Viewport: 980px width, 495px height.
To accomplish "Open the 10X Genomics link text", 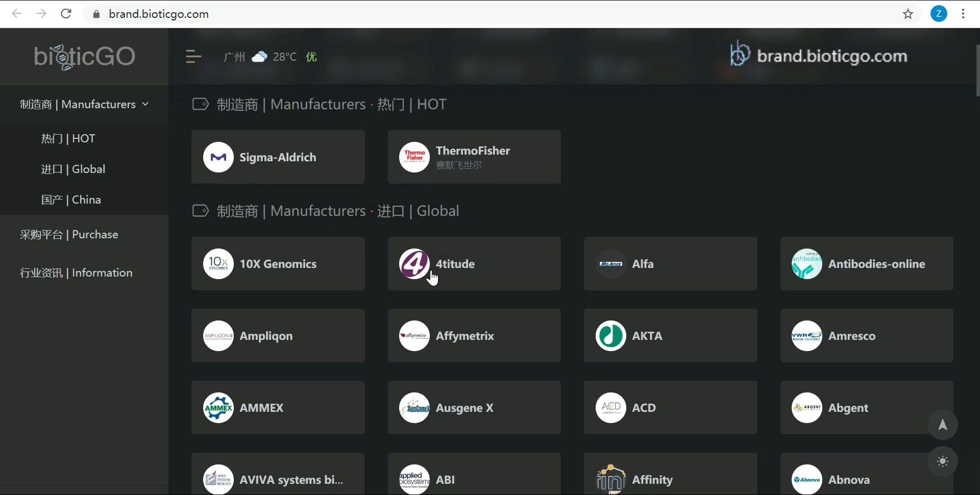I will pos(278,264).
